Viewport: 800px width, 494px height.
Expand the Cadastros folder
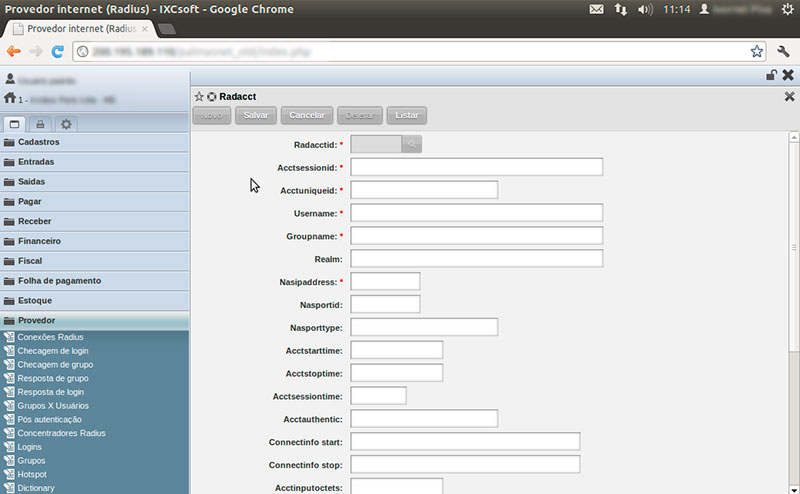pos(94,142)
